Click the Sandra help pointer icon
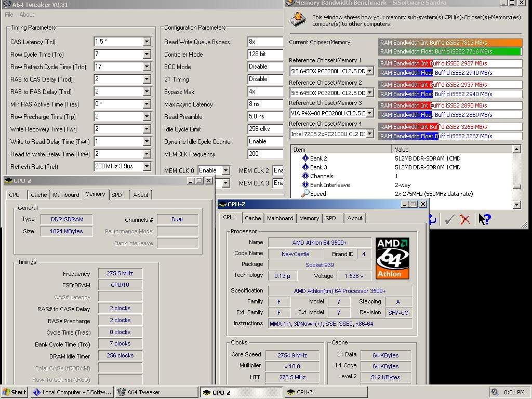The height and width of the screenshot is (399, 532). (485, 219)
